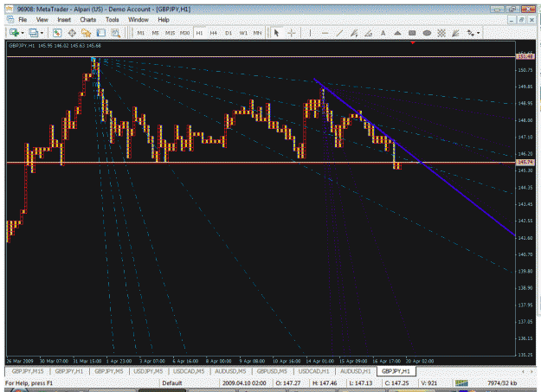Image resolution: width=541 pixels, height=392 pixels.
Task: Choose the Horizontal Line drawing tool
Action: pos(325,33)
